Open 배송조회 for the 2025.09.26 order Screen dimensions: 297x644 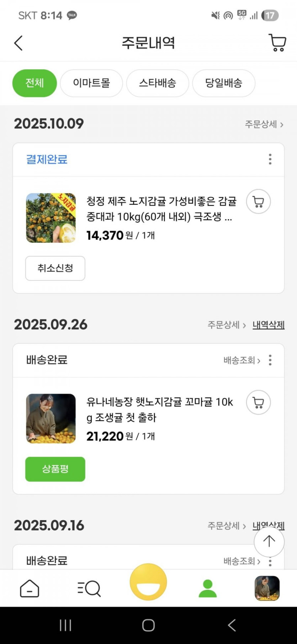click(x=242, y=360)
